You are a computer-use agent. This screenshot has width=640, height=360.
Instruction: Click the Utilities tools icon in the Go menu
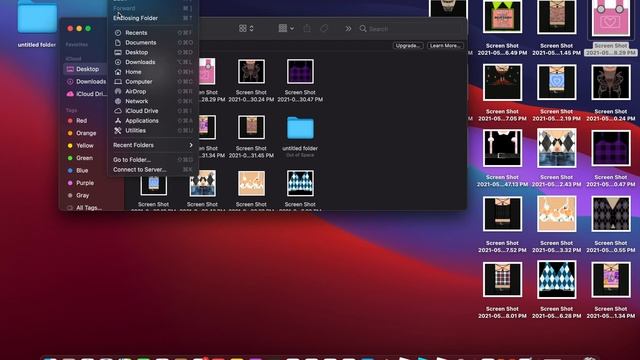pos(118,131)
